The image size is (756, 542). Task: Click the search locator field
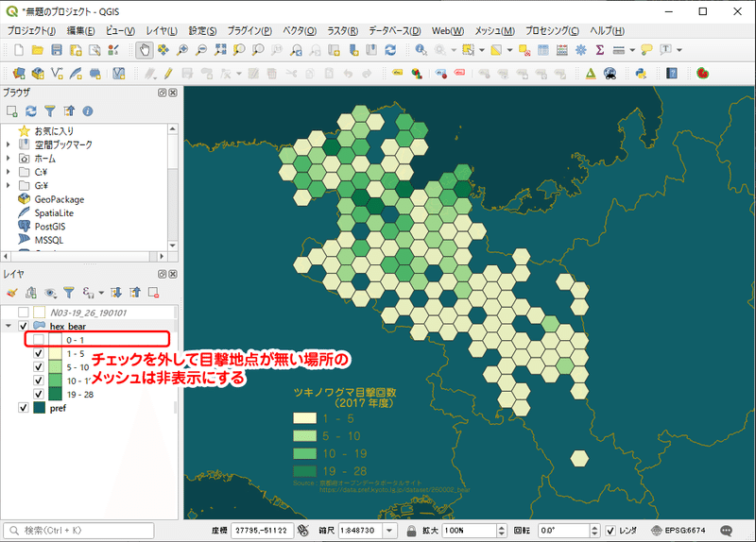pos(78,531)
